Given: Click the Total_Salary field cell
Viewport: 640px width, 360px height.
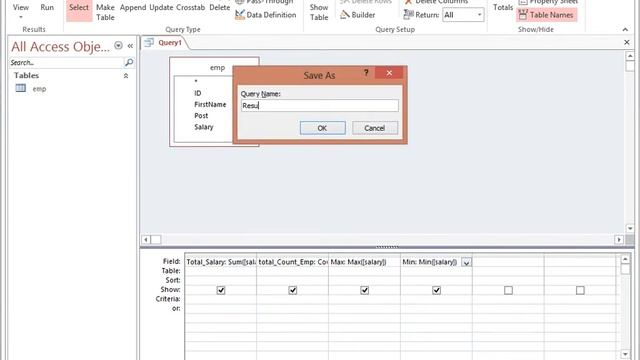Looking at the screenshot, I should point(221,262).
